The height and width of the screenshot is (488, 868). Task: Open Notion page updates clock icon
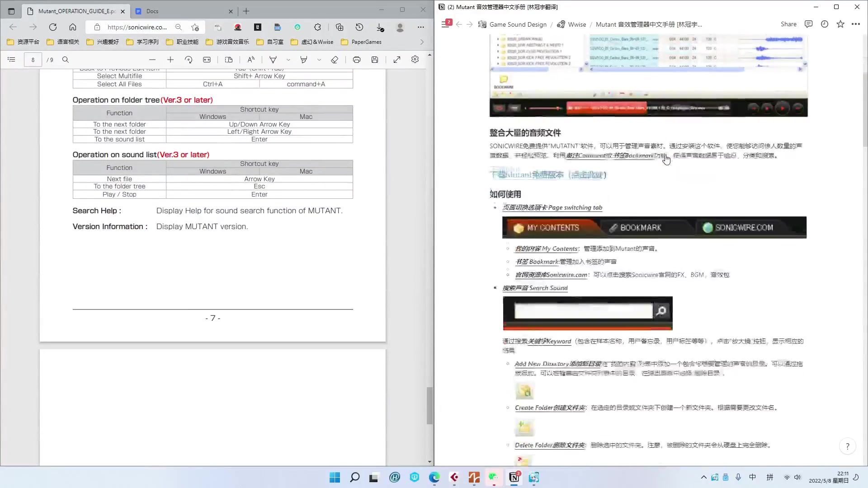(x=825, y=24)
